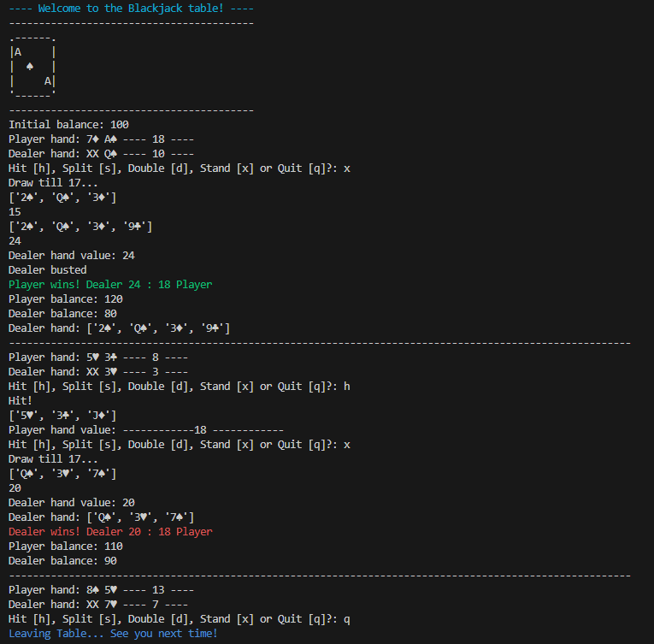Viewport: 654px width, 644px height.
Task: Click the Initial balance: 100 line
Action: [68, 124]
